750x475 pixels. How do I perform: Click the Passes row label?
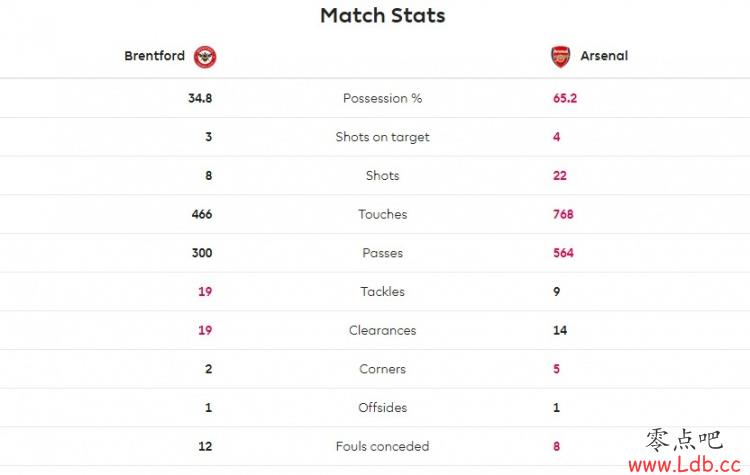tap(383, 253)
